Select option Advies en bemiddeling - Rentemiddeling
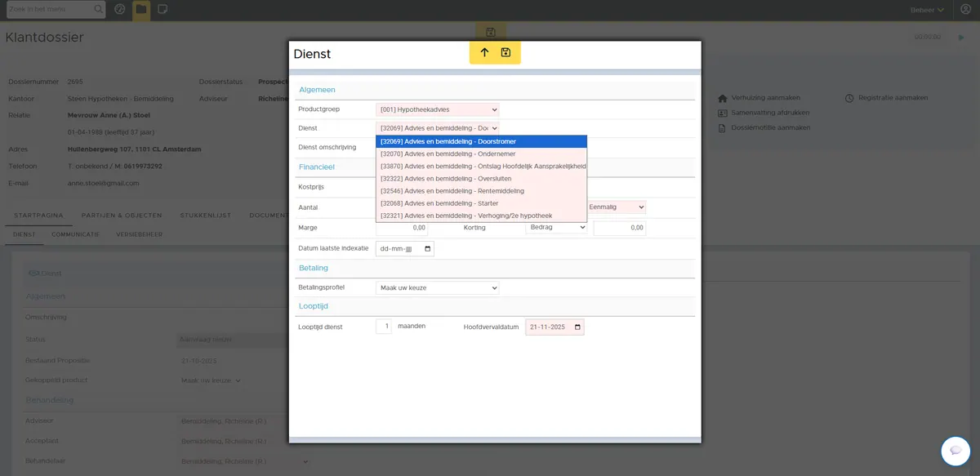The image size is (980, 476). [x=481, y=191]
